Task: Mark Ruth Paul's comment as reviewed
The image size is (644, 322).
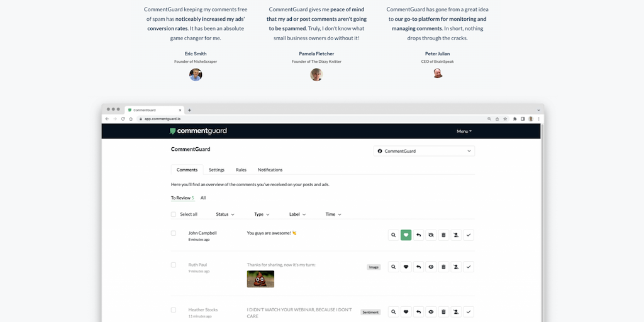Action: point(469,267)
